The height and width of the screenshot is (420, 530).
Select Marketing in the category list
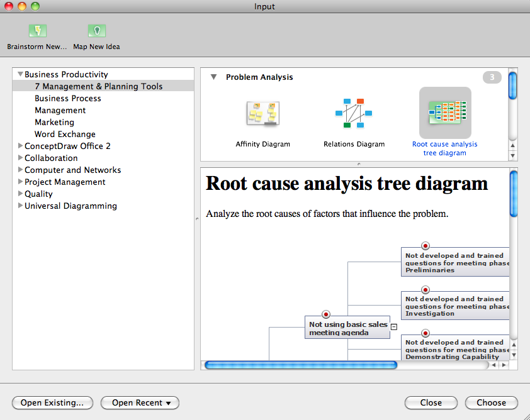54,122
